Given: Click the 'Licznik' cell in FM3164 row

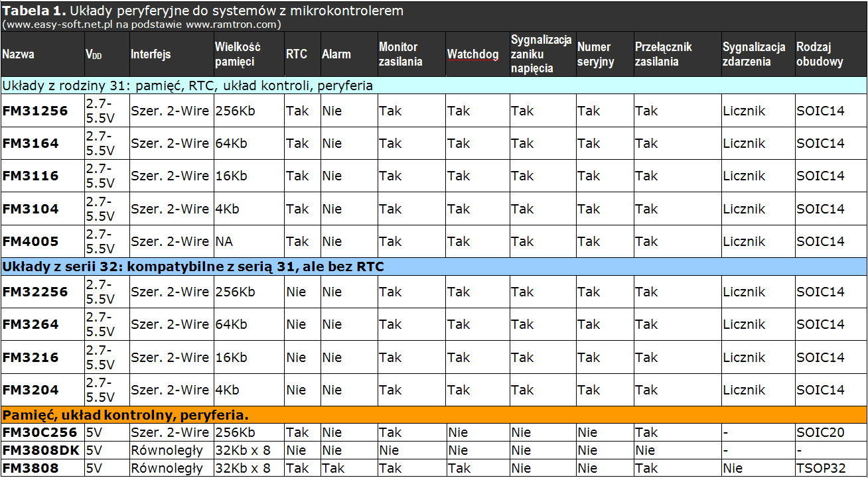Looking at the screenshot, I should (x=759, y=143).
